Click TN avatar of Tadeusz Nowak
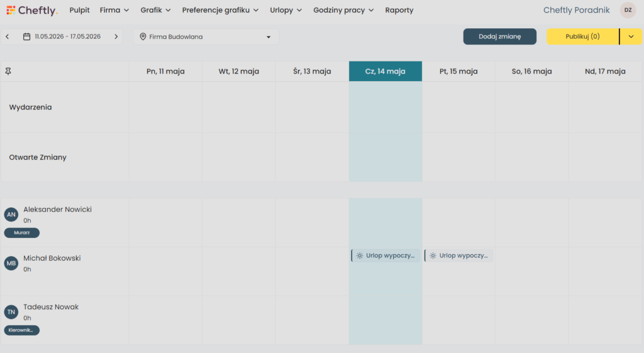 point(11,312)
